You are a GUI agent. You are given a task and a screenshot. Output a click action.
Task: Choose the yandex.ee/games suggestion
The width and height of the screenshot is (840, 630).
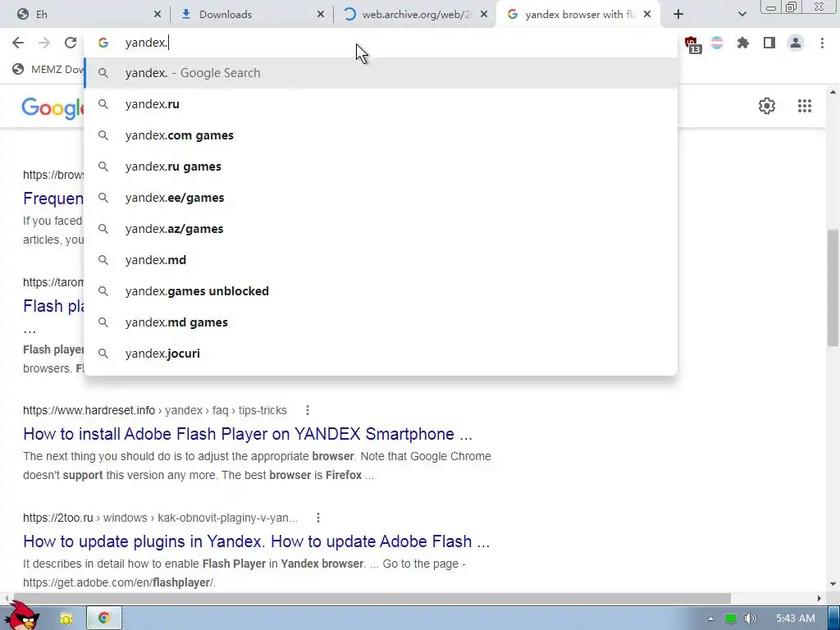coord(381,198)
